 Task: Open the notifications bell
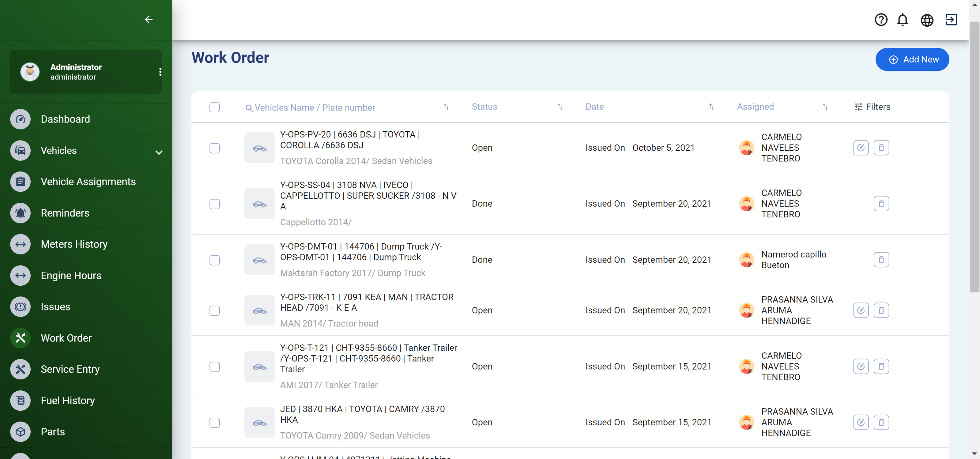[903, 20]
